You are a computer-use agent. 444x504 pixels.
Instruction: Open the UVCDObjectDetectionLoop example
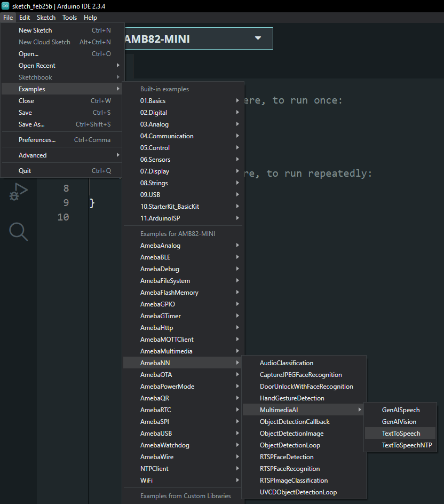304,492
